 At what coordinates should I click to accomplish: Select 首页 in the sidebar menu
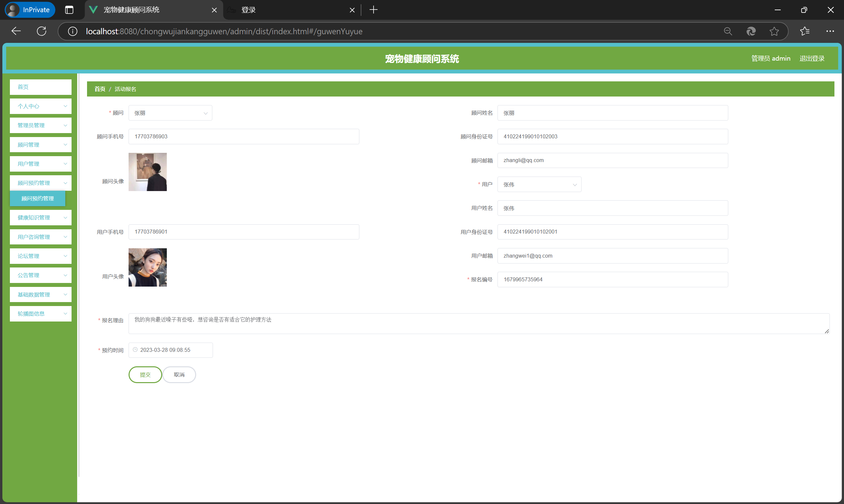tap(41, 87)
